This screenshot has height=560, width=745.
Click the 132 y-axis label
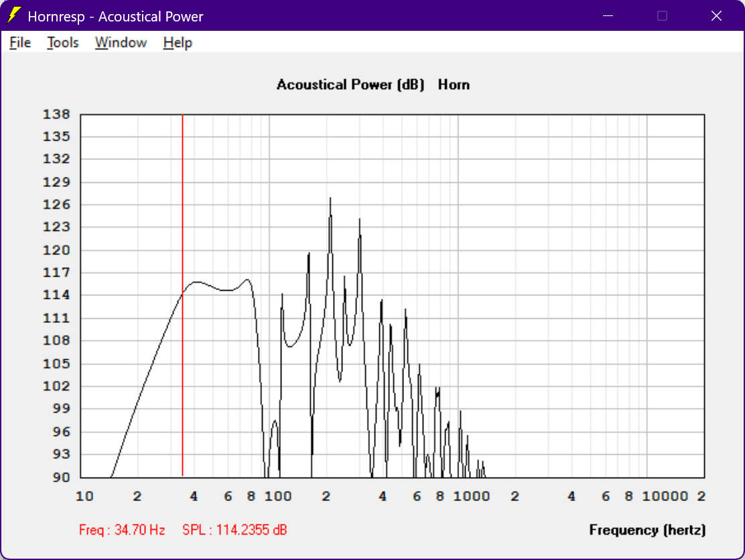tap(56, 159)
